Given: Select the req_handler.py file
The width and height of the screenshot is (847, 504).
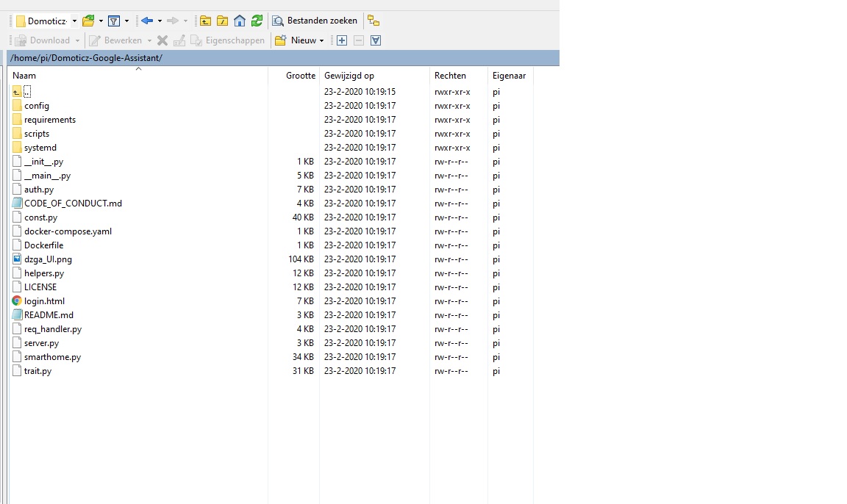Looking at the screenshot, I should [53, 329].
